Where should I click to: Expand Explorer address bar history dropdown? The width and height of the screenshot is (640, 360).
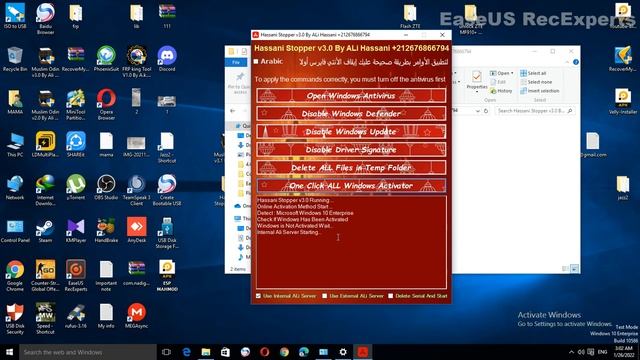[x=478, y=111]
